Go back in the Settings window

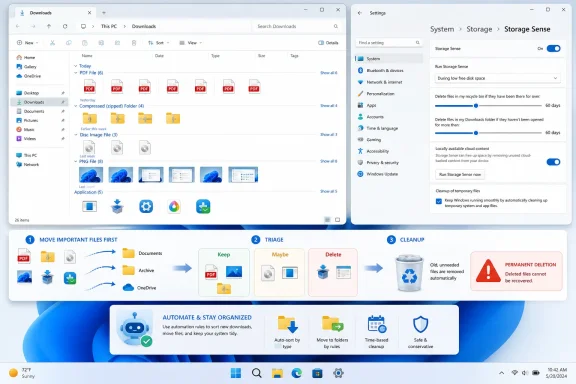click(360, 13)
